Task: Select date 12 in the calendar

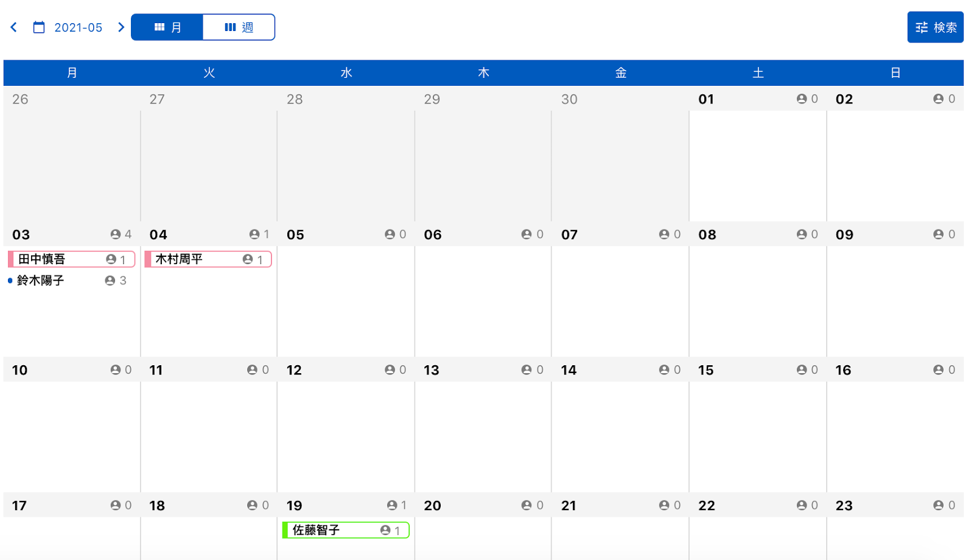Action: (x=294, y=370)
